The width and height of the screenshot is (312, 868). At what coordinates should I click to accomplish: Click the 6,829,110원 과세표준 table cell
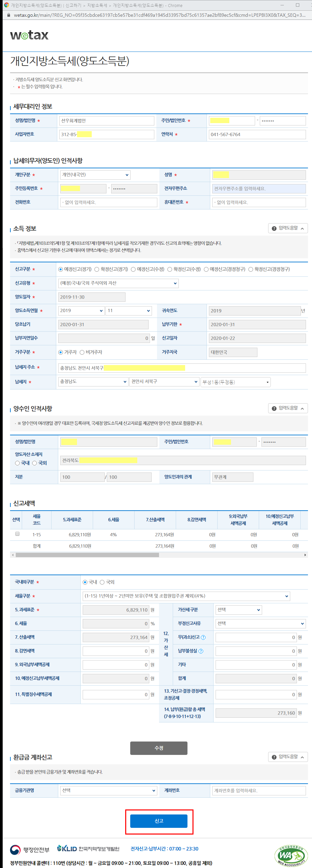80,535
